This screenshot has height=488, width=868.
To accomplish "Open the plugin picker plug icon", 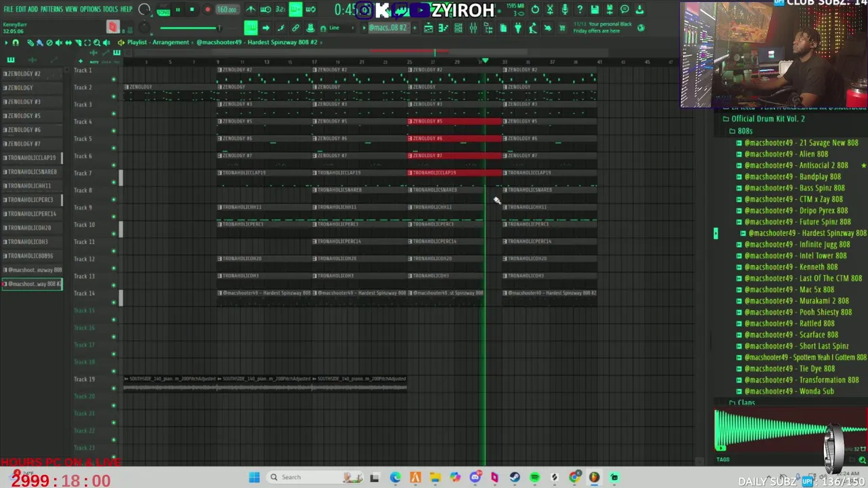I will tap(518, 28).
